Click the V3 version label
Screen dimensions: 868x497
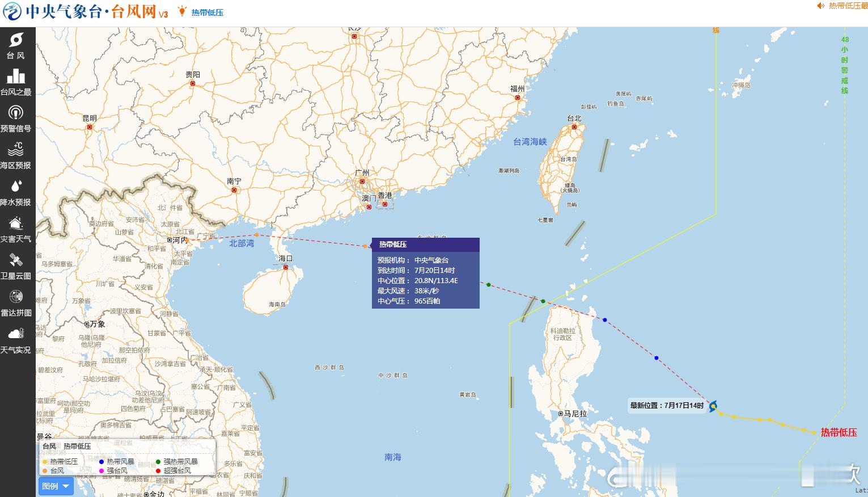click(x=163, y=15)
